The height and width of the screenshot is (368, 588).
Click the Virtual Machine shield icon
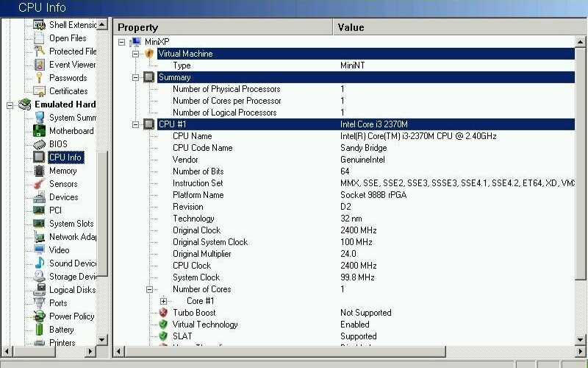(x=149, y=54)
